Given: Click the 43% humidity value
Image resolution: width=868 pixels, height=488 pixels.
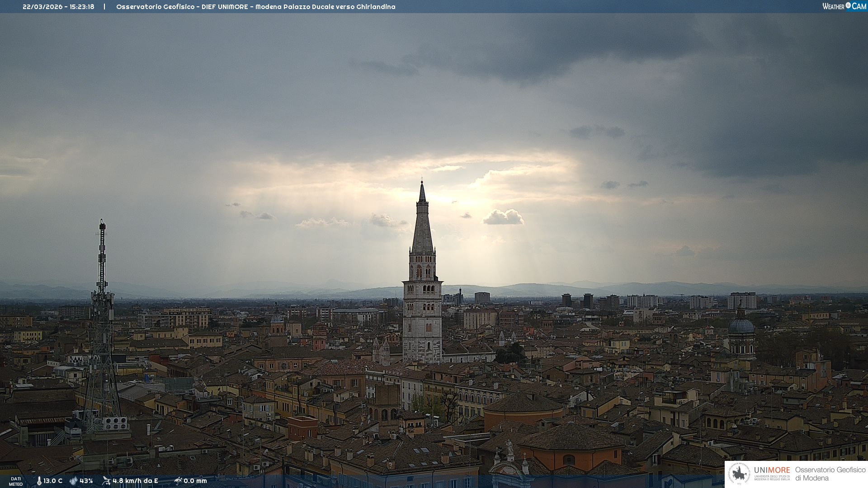Looking at the screenshot, I should pyautogui.click(x=86, y=481).
